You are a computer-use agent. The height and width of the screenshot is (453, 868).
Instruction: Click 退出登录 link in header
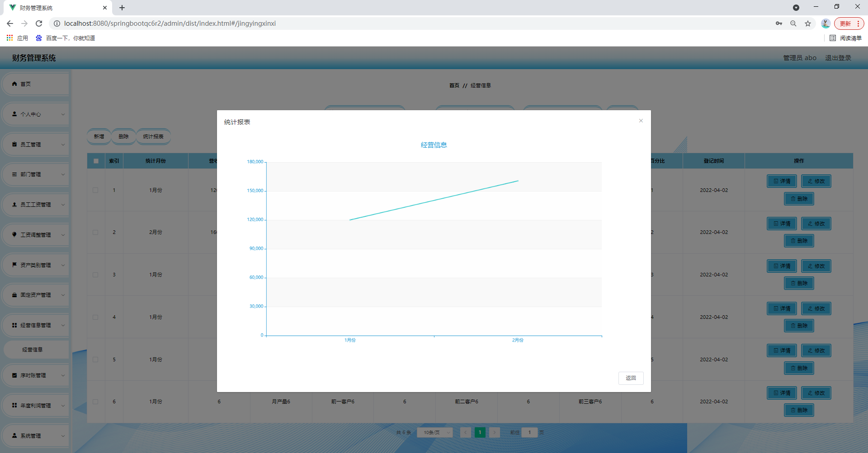coord(838,58)
